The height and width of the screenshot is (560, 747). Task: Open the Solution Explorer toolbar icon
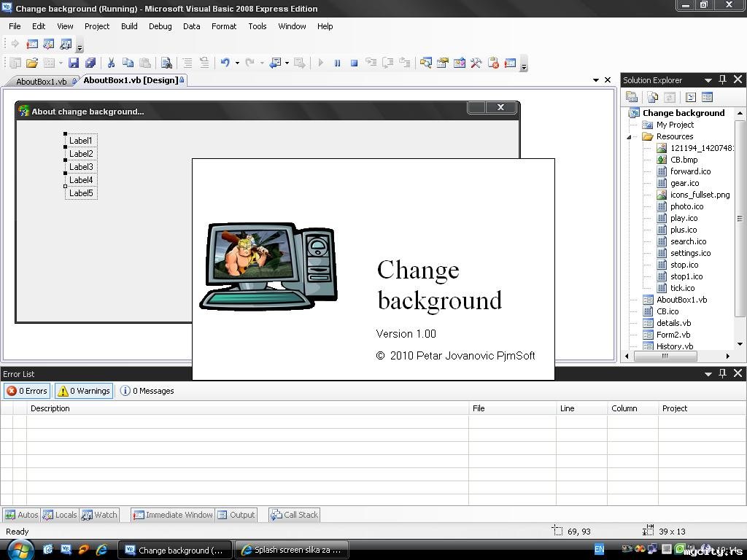426,63
